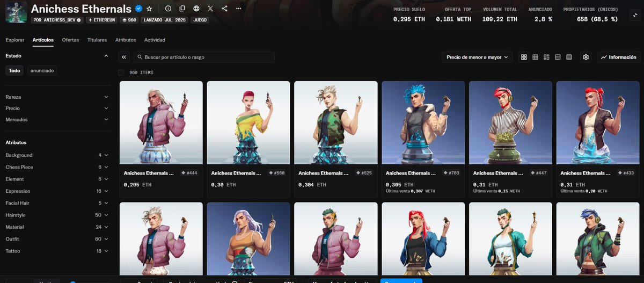Expand the Outfit attribute filter

pos(57,239)
